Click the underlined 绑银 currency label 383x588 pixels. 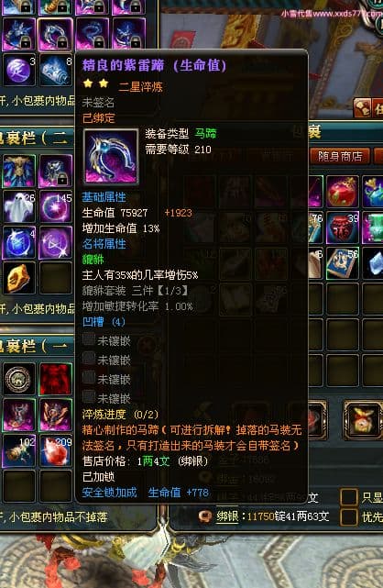[x=227, y=516]
